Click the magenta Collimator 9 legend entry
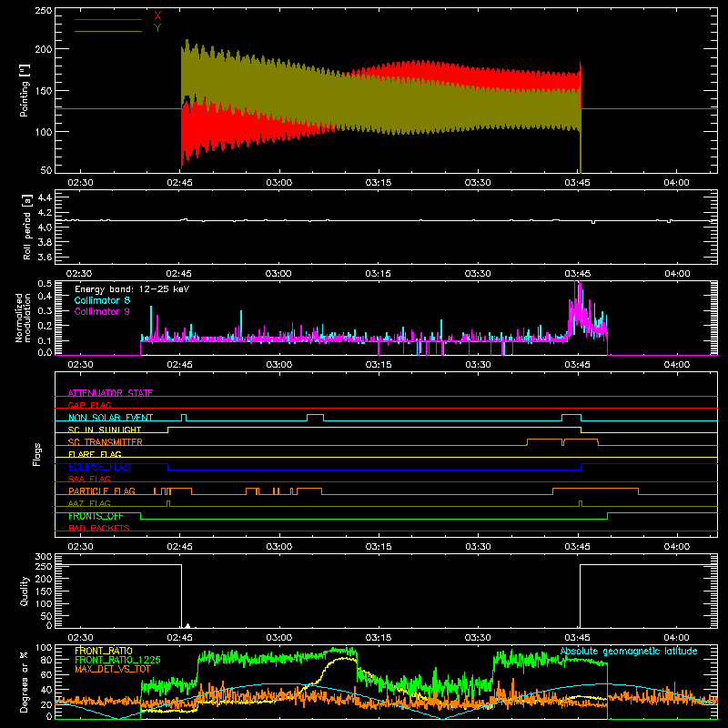The image size is (728, 728). [x=102, y=311]
